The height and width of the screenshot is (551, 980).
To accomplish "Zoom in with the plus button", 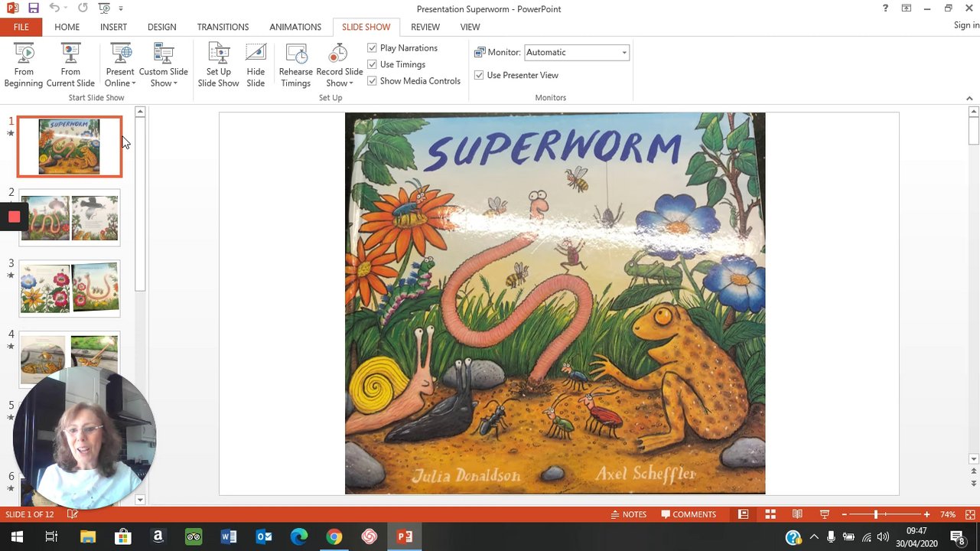I will point(926,514).
